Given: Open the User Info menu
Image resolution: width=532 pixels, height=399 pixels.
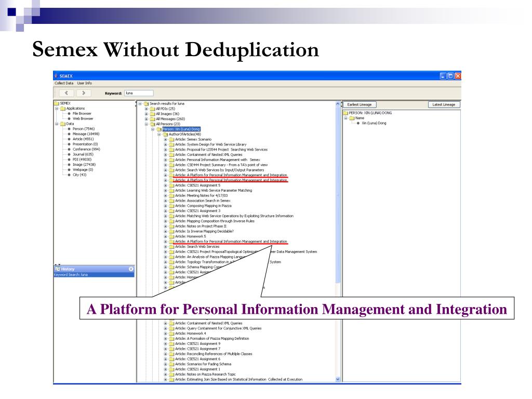Looking at the screenshot, I should tap(85, 83).
